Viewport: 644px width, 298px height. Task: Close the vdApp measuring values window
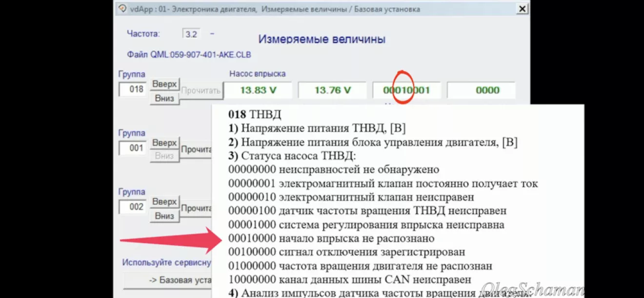[x=522, y=9]
